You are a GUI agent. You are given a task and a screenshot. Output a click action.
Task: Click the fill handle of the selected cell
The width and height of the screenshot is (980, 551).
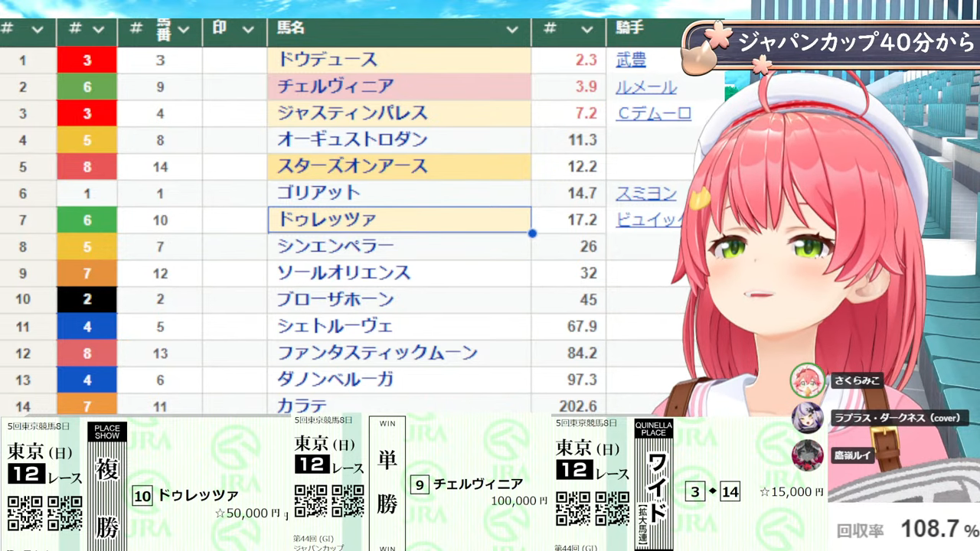click(x=532, y=233)
